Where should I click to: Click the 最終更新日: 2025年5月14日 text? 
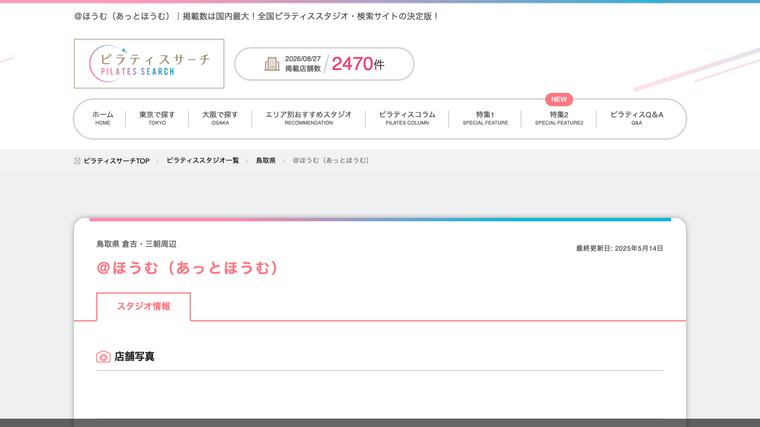click(619, 248)
